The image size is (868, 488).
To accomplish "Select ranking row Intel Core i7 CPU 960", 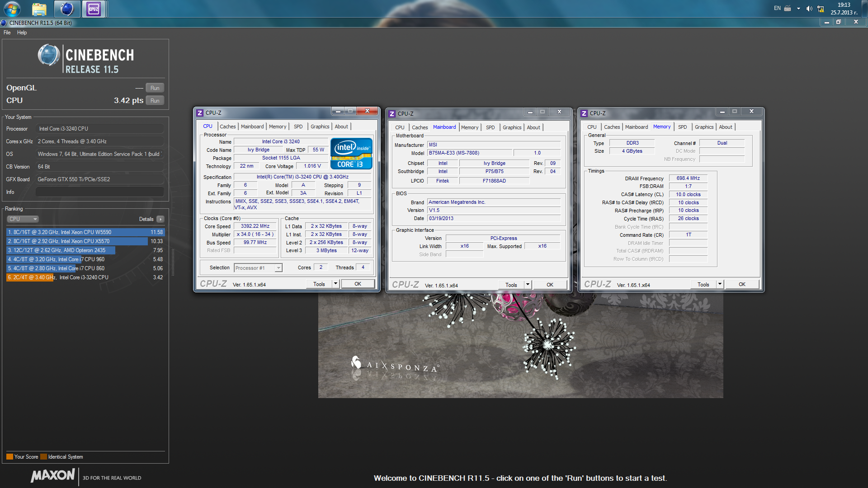I will 85,259.
